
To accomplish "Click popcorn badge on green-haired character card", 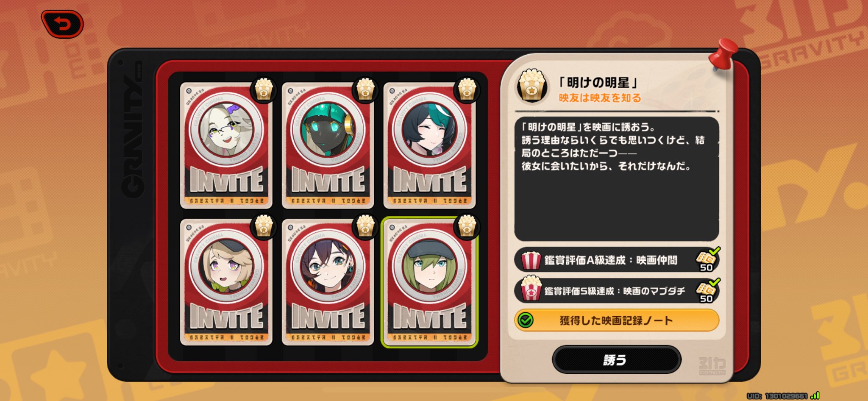I will point(467,226).
